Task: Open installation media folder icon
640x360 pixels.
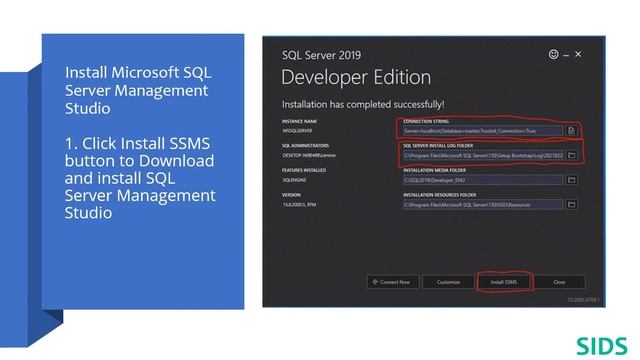Action: [571, 180]
